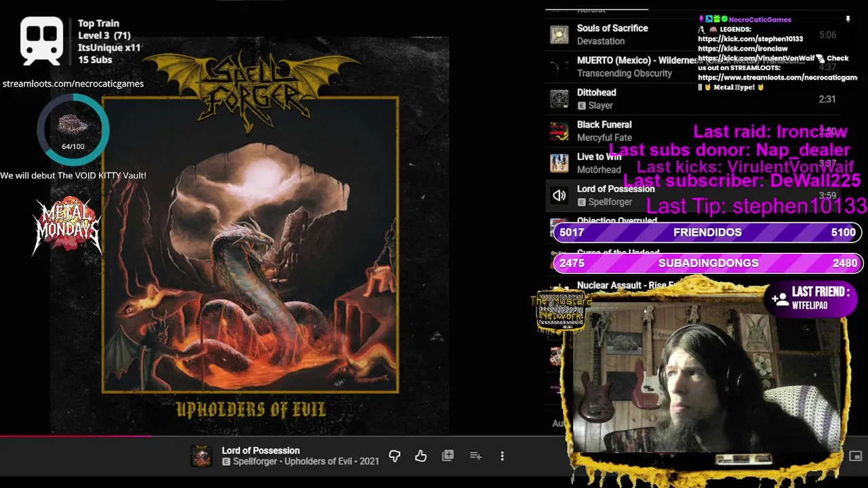868x488 pixels.
Task: Open the kick.com/VirulentVonWaif link
Action: pos(756,58)
